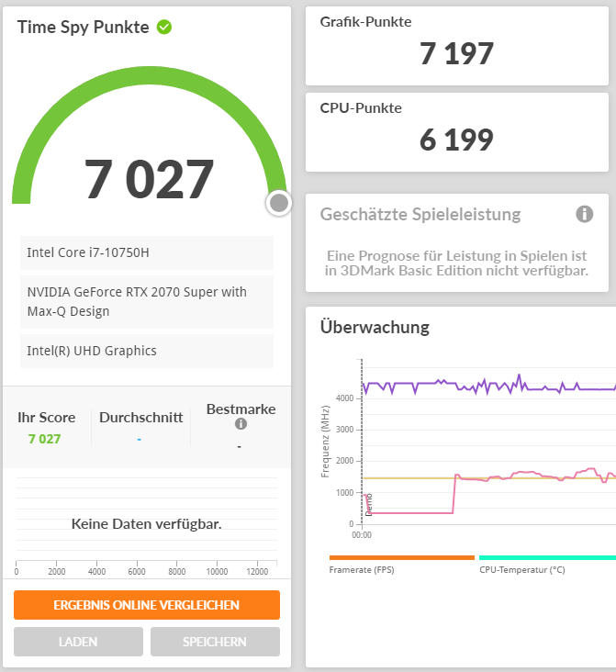Click the 00:00 time axis label
Viewport: 616px width, 672px height.
pos(362,535)
